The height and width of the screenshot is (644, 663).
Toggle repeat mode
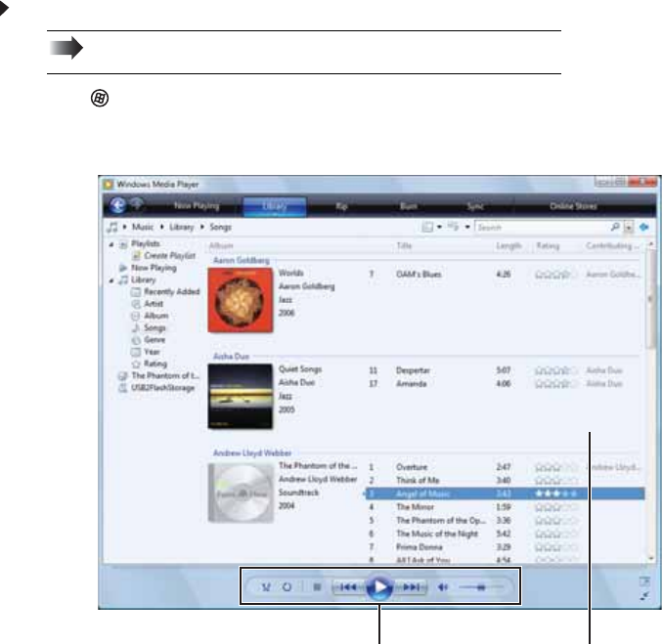287,587
